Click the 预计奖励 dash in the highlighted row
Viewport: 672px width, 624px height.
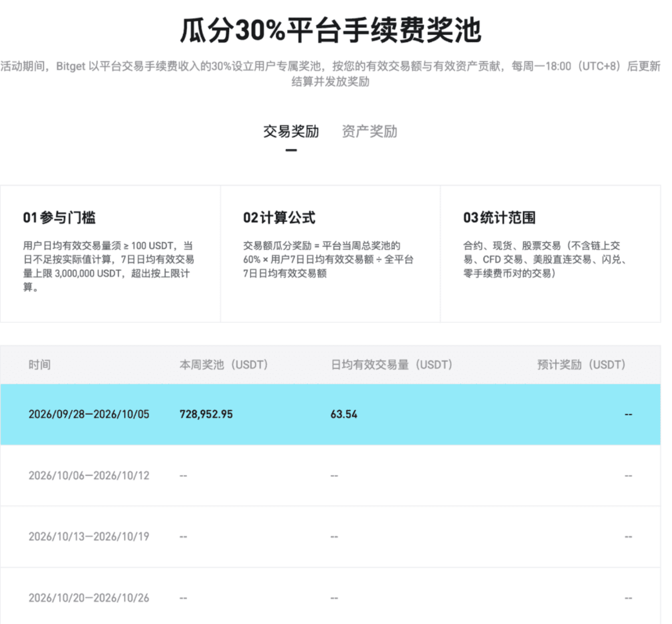pos(628,414)
